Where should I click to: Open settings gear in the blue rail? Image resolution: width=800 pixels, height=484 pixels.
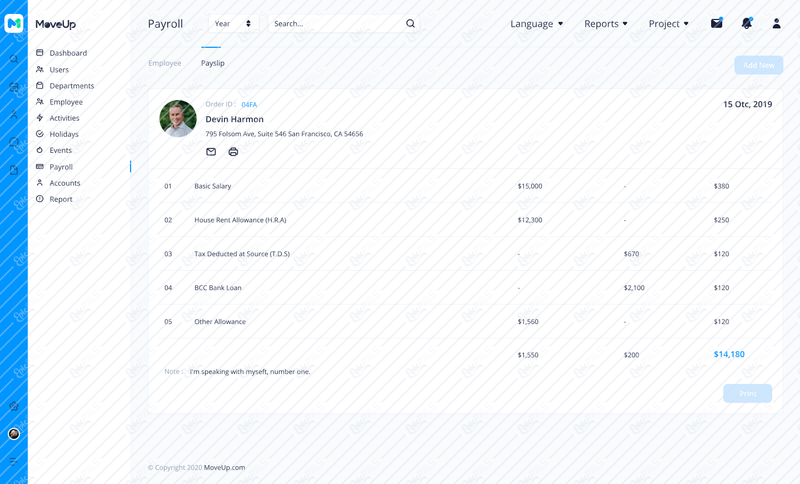click(14, 406)
